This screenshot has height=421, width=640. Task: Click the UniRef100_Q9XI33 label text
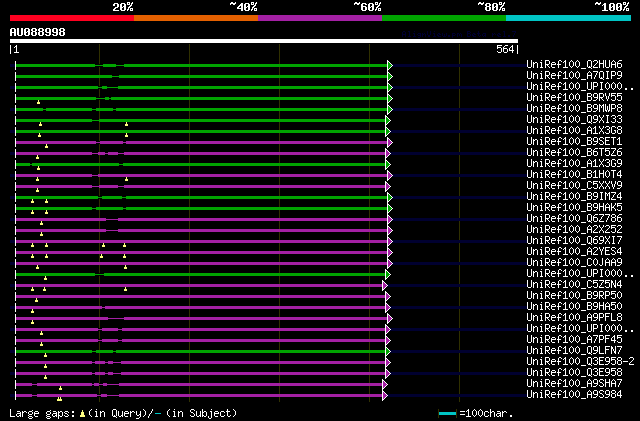[x=574, y=120]
